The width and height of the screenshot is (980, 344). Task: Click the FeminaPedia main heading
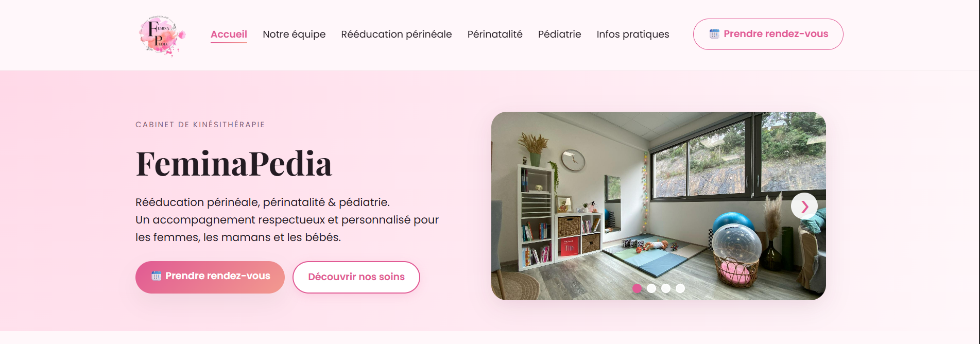[234, 164]
